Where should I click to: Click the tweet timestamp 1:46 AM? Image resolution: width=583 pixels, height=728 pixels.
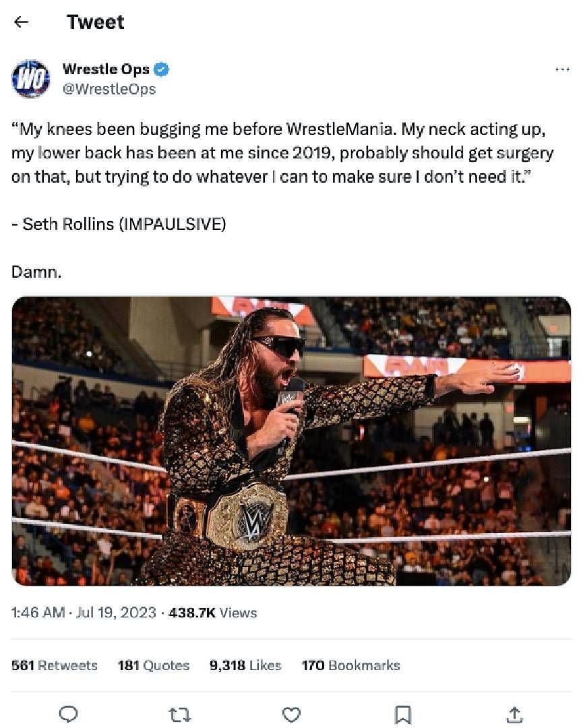coord(38,613)
